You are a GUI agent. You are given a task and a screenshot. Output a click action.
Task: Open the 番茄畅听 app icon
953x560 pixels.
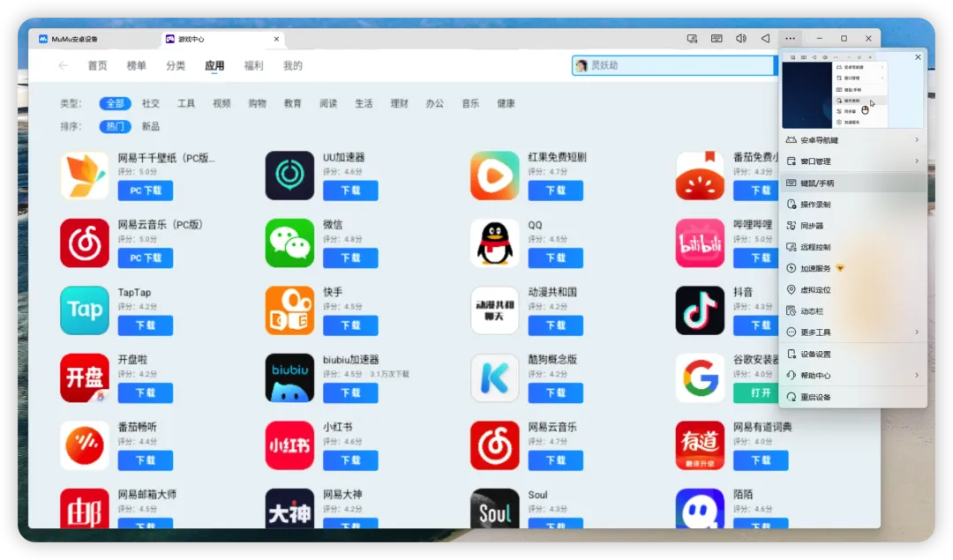point(85,445)
